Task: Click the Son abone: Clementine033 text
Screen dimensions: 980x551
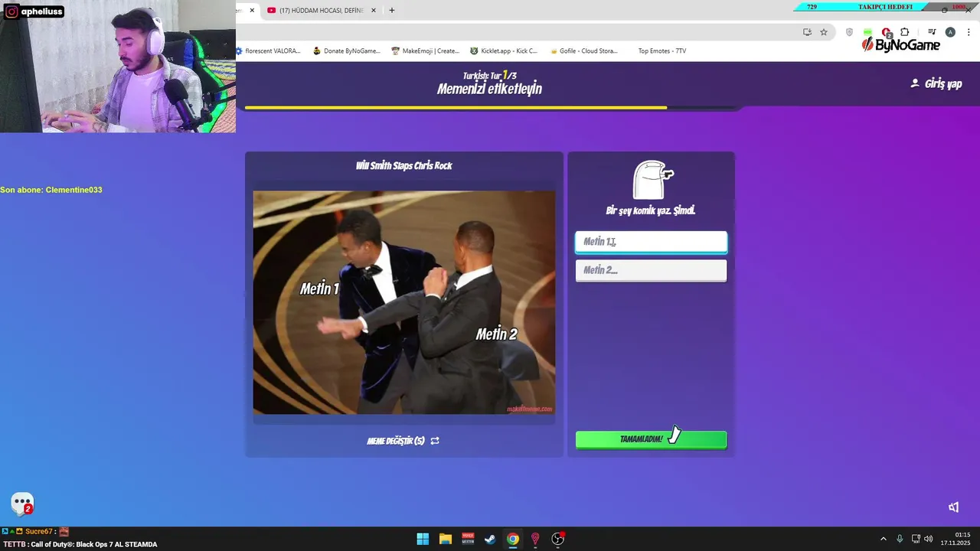Action: point(51,190)
